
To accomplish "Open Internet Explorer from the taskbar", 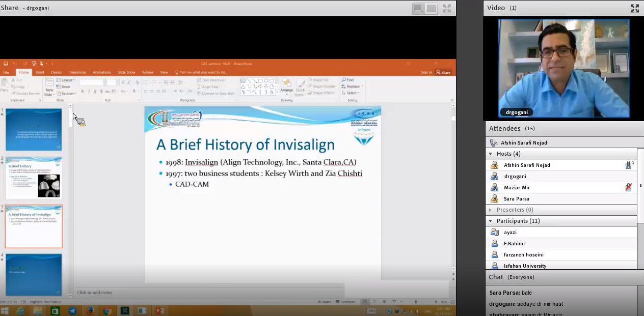I will click(21, 311).
